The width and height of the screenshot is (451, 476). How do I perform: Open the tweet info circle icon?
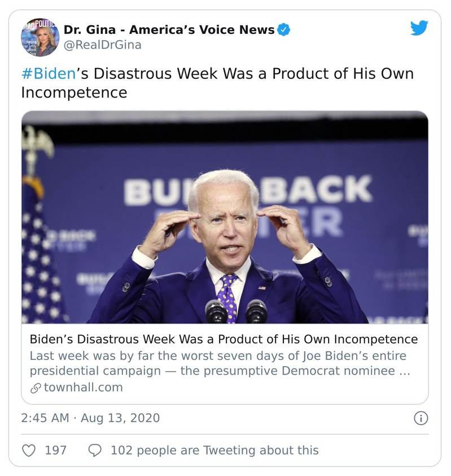[421, 418]
